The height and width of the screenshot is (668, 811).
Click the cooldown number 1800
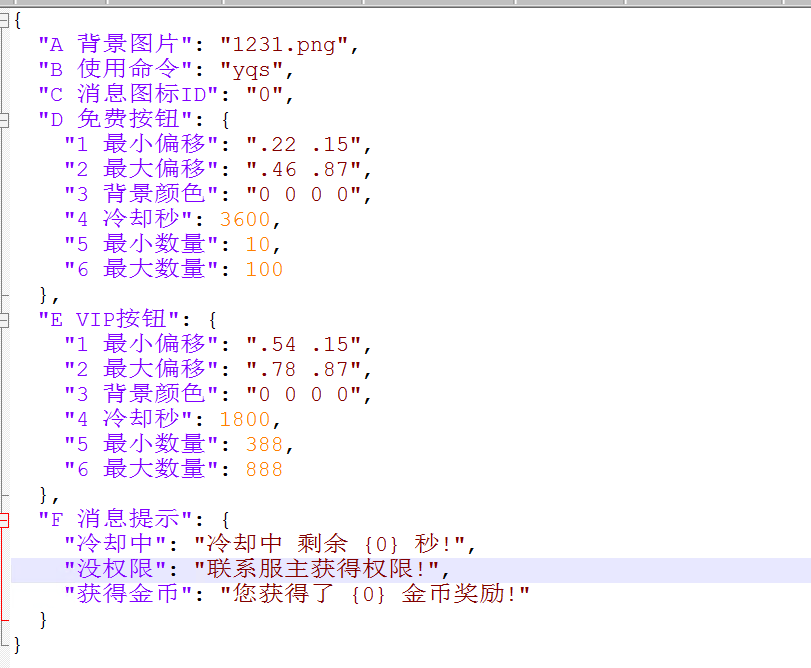[x=245, y=419]
